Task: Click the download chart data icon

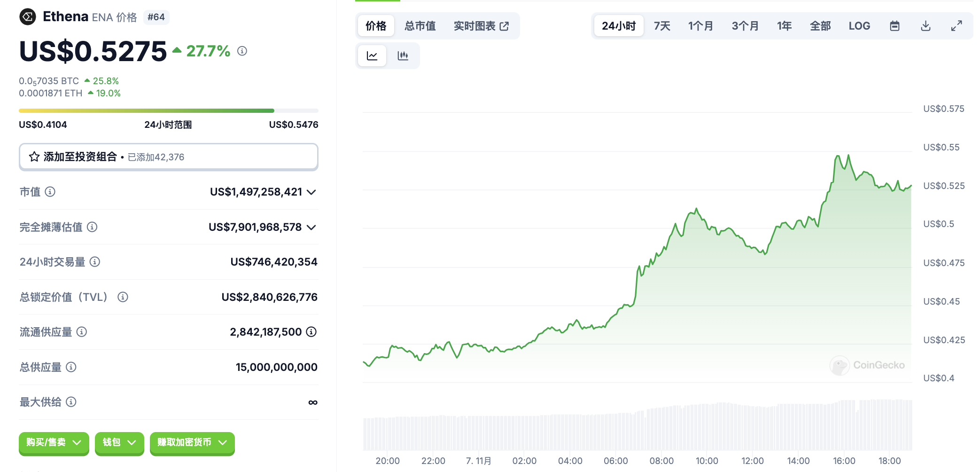Action: click(x=926, y=26)
